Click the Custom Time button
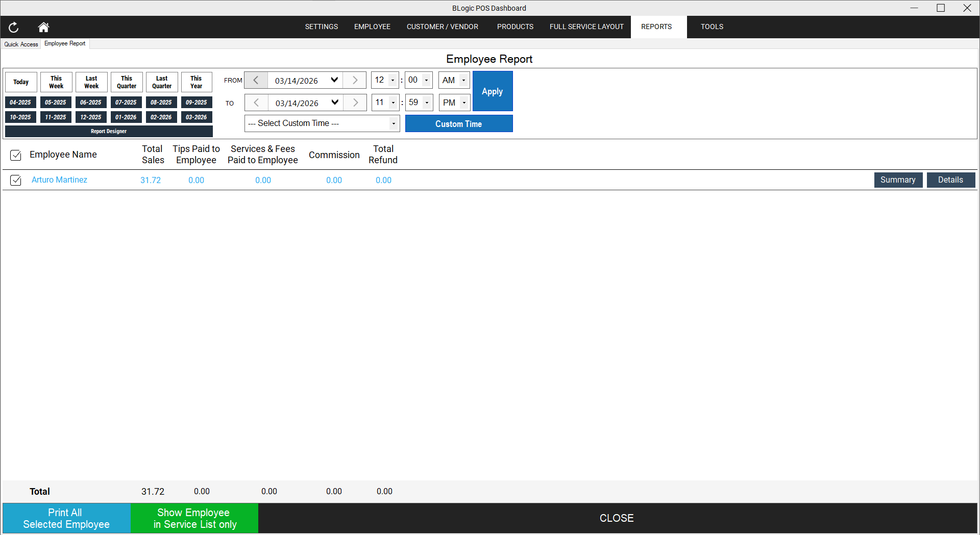 pos(459,123)
